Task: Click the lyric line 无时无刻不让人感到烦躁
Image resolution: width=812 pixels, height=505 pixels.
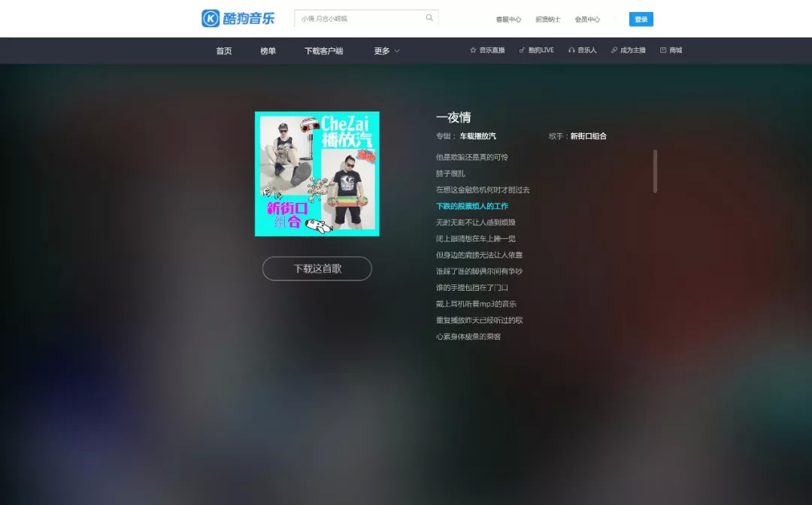Action: [475, 222]
